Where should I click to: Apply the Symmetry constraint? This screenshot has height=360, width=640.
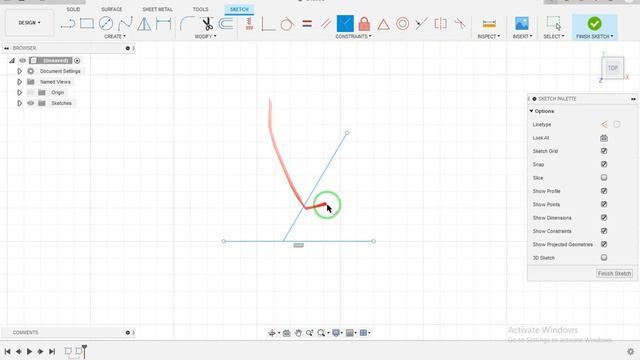point(440,24)
